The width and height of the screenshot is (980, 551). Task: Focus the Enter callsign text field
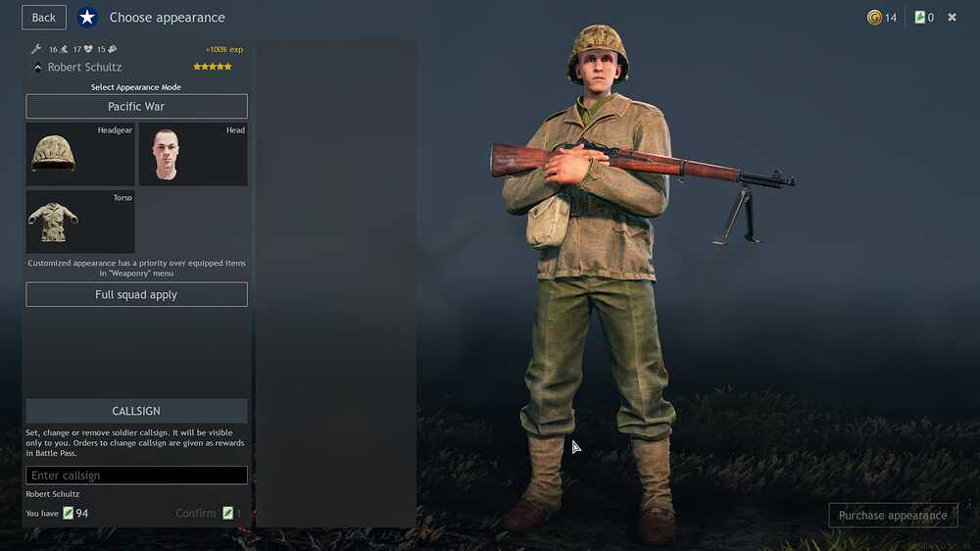pyautogui.click(x=136, y=476)
